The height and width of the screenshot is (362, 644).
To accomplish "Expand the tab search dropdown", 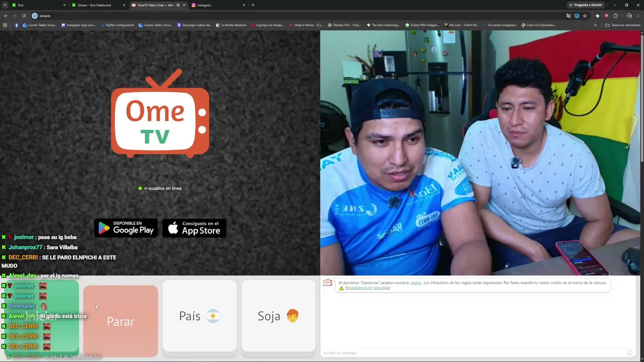I will point(5,5).
